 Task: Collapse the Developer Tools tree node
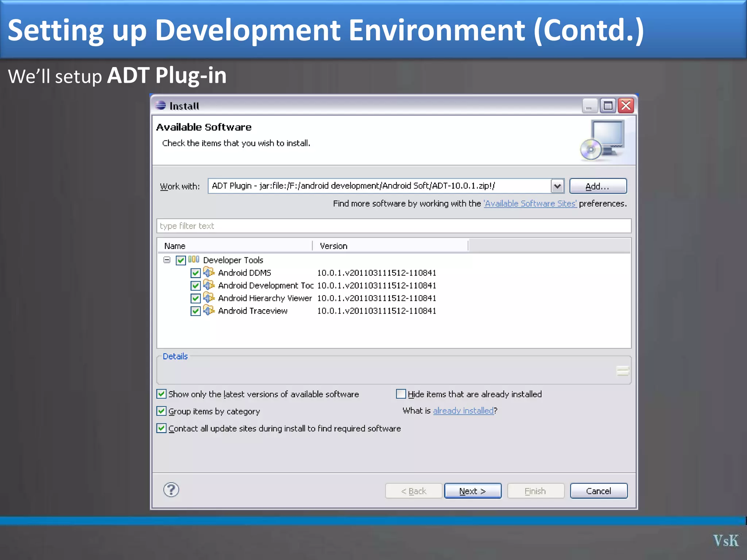(x=167, y=260)
